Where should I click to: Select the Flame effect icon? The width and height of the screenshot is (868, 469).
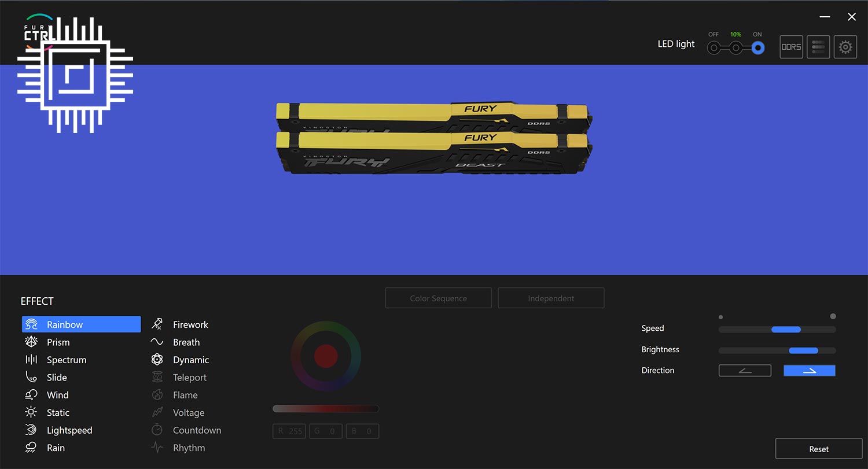tap(157, 395)
